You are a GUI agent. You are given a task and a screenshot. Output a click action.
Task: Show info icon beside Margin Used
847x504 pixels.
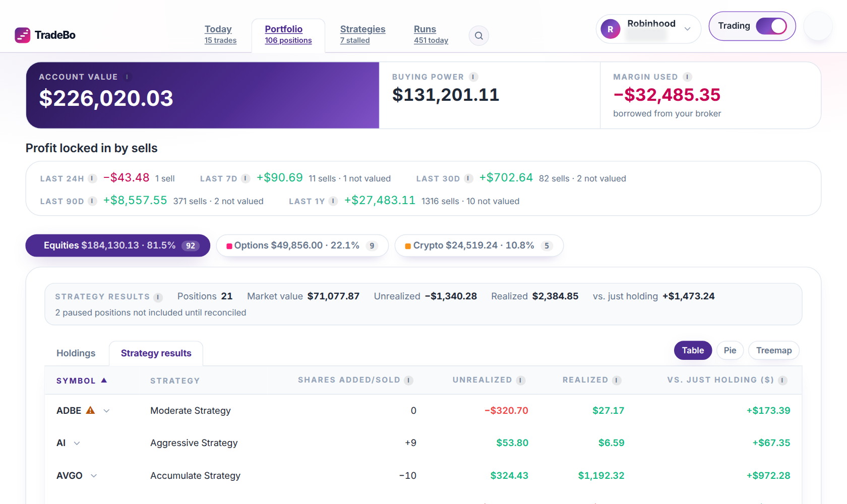[687, 77]
